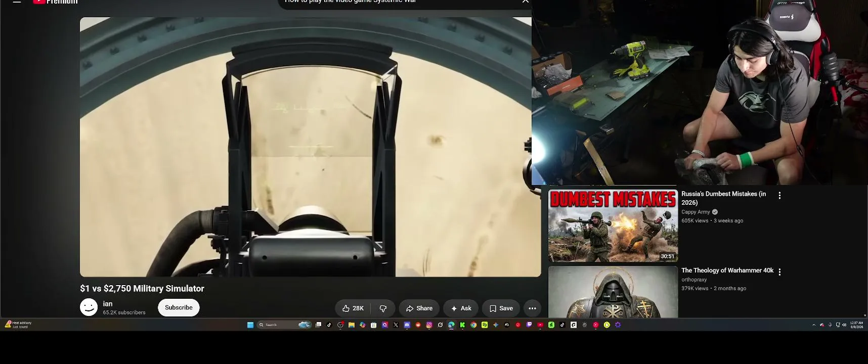Viewport: 868px width, 364px height.
Task: Click the taskbar Search box
Action: [x=285, y=325]
